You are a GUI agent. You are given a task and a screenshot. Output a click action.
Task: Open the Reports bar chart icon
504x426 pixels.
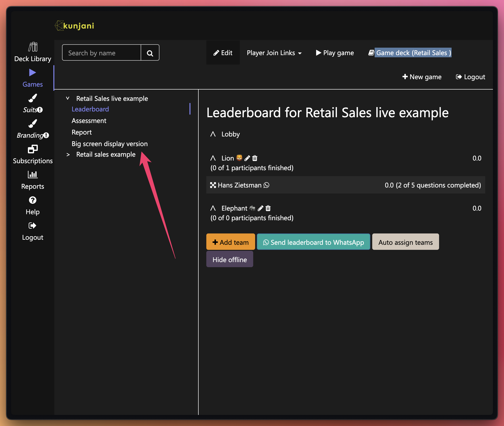click(x=32, y=174)
